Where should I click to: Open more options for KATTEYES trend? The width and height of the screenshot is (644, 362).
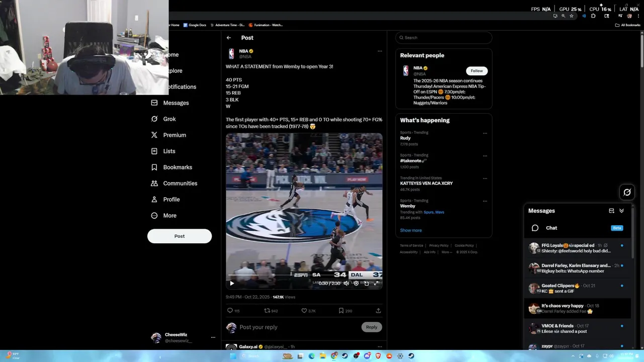485,178
